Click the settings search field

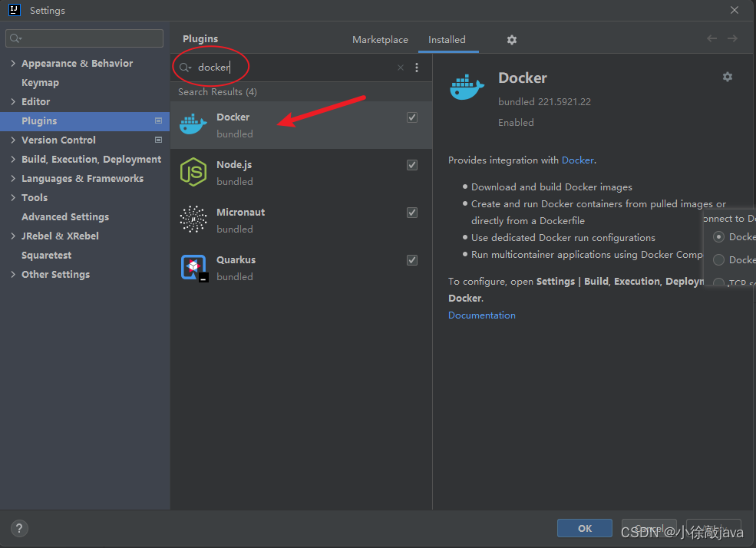84,38
